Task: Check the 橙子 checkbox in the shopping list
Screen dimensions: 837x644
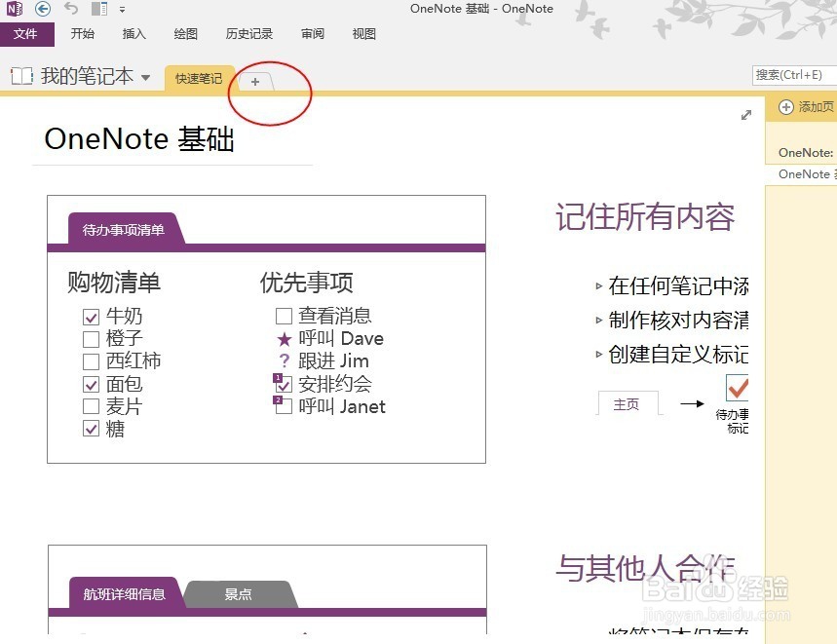Action: click(x=91, y=338)
